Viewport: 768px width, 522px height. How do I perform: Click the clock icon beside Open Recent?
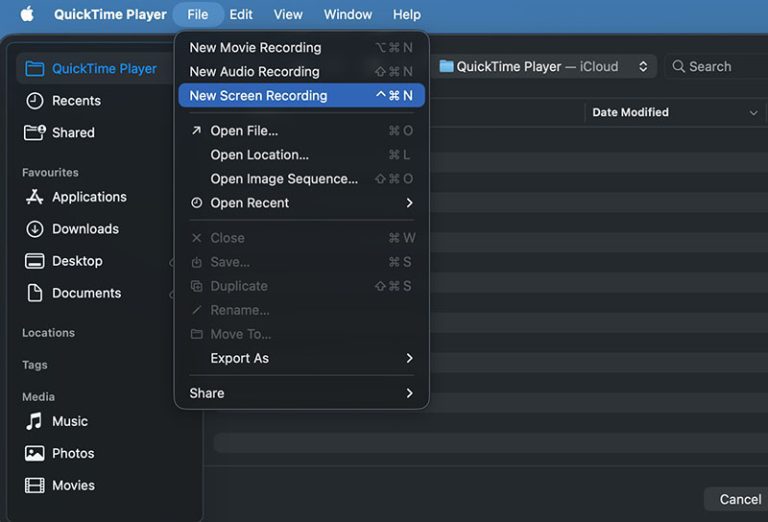[196, 203]
